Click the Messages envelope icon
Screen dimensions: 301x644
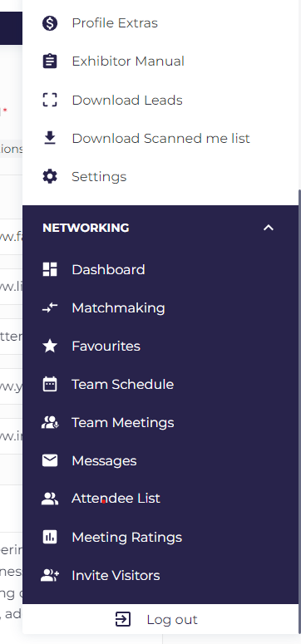[50, 461]
